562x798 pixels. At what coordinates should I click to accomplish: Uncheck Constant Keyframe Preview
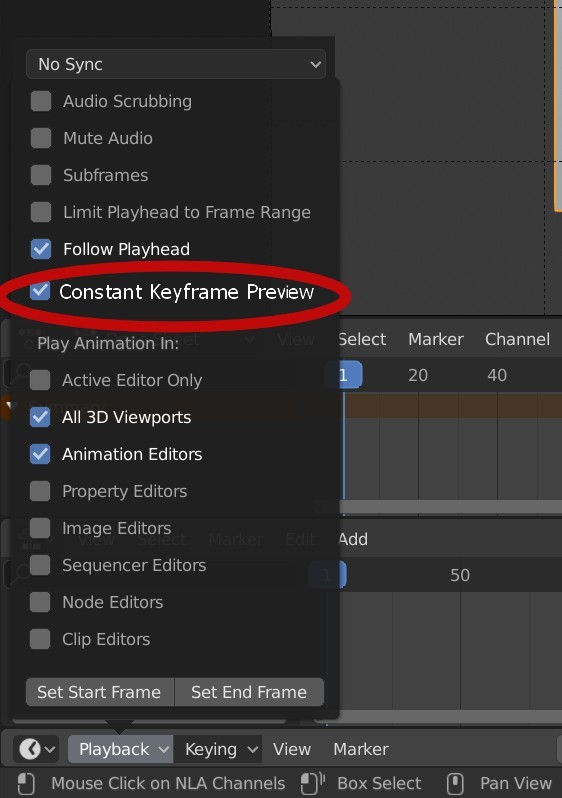click(40, 291)
